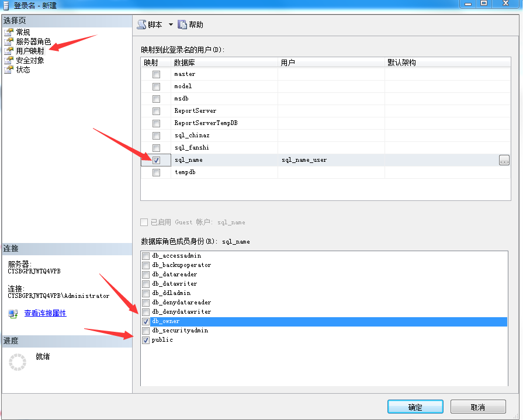Viewport: 523px width, 420px height.
Task: Select 安全对象 page icon
Action: coord(9,60)
